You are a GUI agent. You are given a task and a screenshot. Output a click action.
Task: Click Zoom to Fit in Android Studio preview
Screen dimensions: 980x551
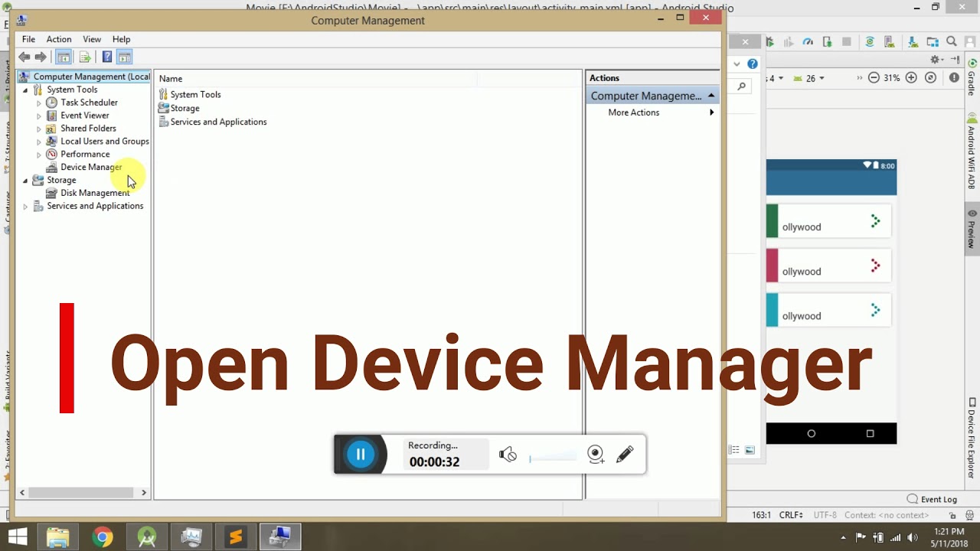click(x=931, y=78)
